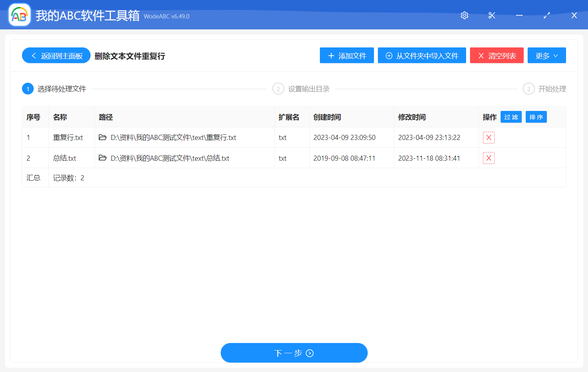The height and width of the screenshot is (372, 588).
Task: Open the 排序 sorting options
Action: click(x=536, y=116)
